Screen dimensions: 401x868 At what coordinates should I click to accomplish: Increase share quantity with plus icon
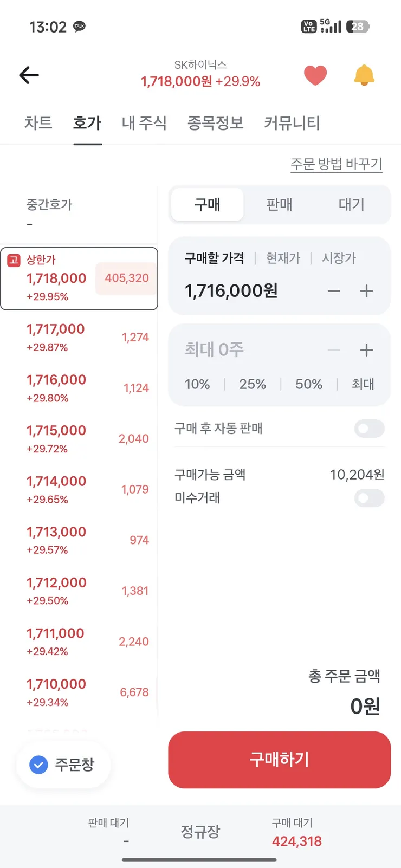[366, 350]
